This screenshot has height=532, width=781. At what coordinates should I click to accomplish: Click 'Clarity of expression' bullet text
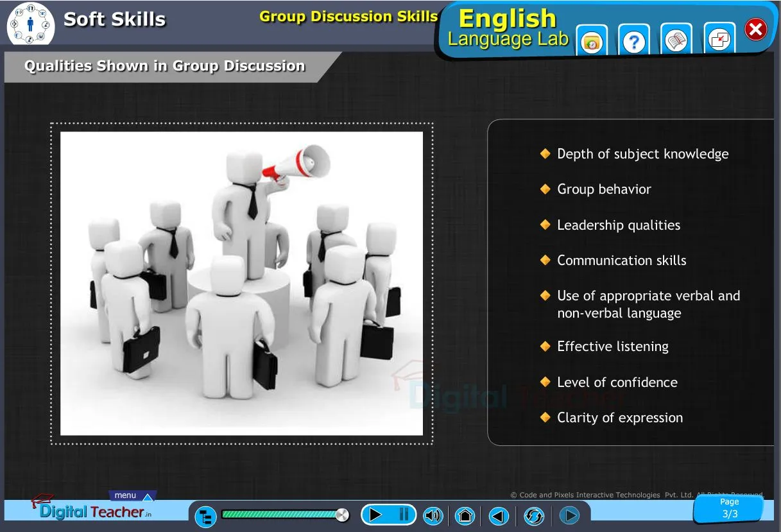tap(620, 418)
